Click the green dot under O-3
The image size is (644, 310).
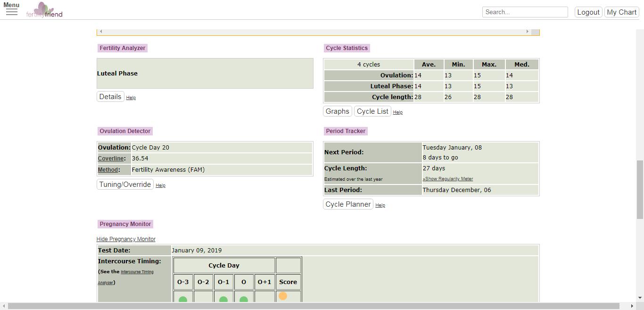183,299
